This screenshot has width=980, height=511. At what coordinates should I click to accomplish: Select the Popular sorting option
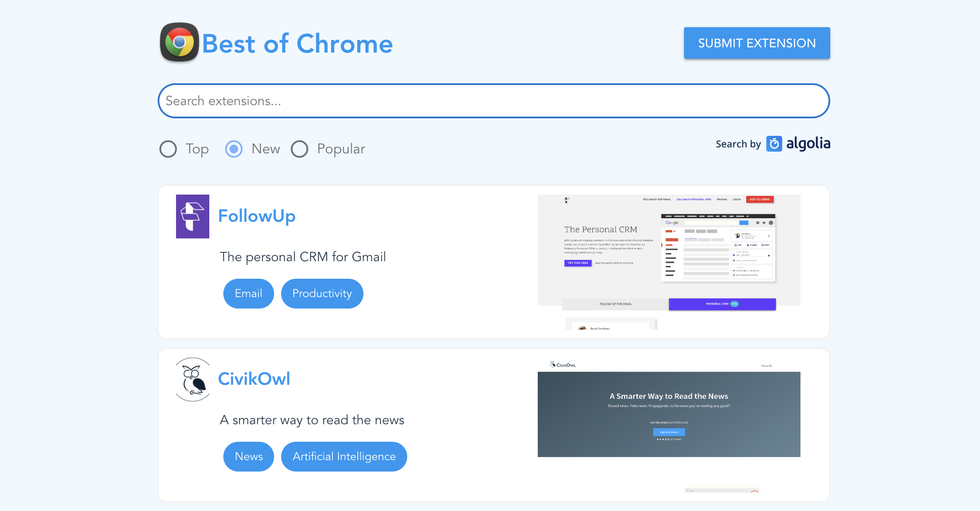(x=300, y=149)
